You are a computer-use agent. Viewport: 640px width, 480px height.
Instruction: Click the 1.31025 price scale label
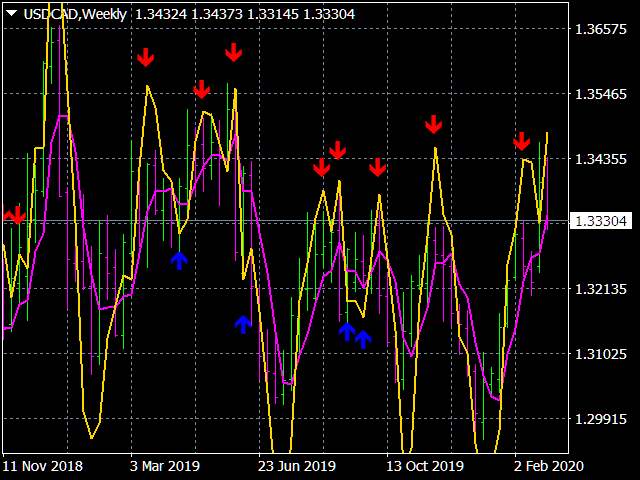point(601,354)
